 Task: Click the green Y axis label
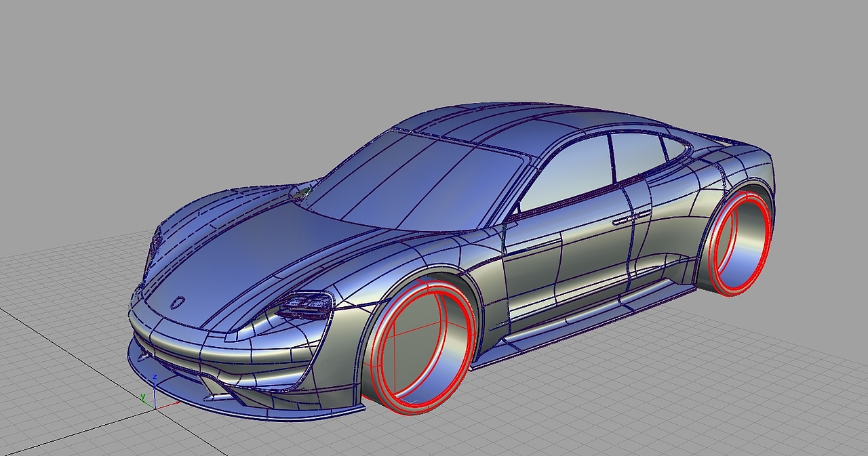(143, 396)
